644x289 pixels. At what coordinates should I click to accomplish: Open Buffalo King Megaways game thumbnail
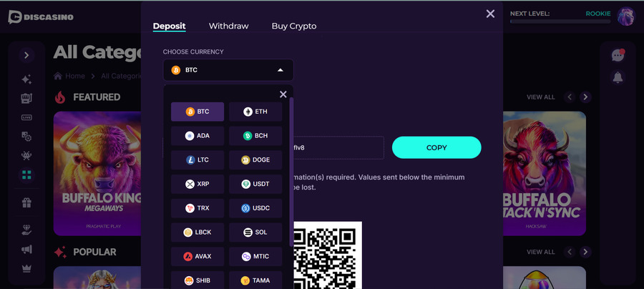[97, 174]
